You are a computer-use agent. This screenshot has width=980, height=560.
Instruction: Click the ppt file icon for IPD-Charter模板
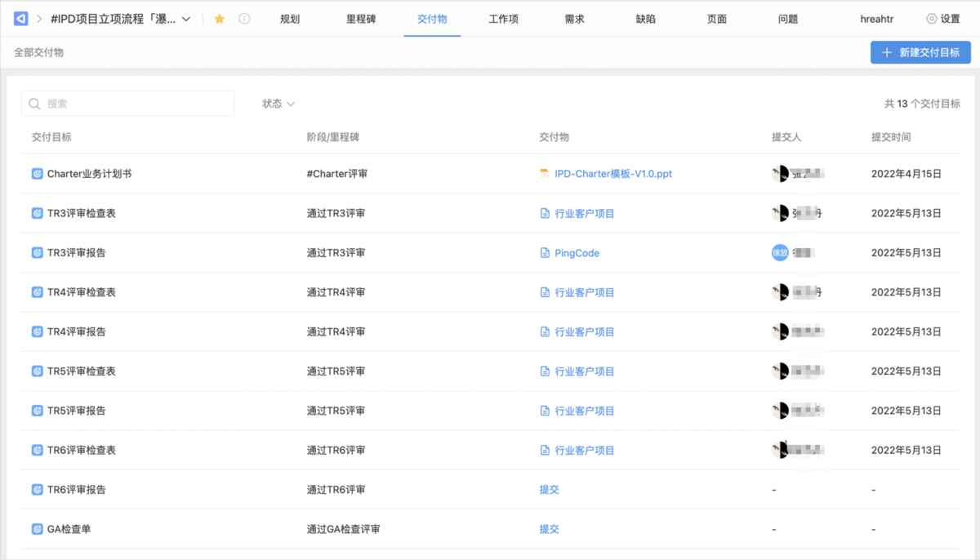(x=545, y=174)
